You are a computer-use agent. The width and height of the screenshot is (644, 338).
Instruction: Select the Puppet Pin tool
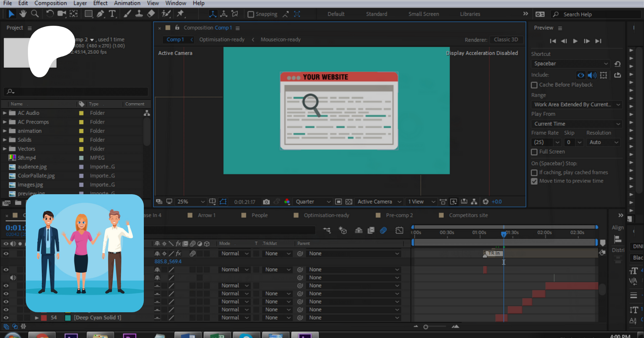pos(180,14)
